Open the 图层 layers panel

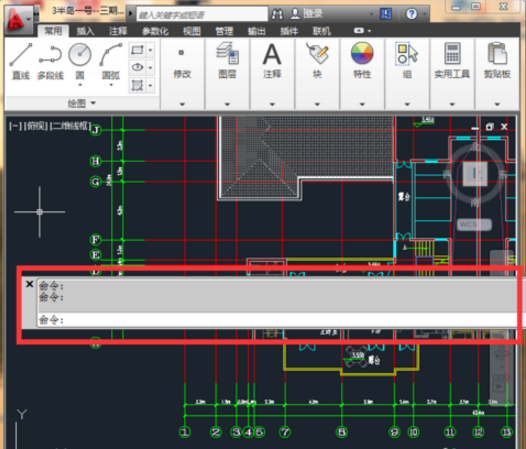pos(227,60)
